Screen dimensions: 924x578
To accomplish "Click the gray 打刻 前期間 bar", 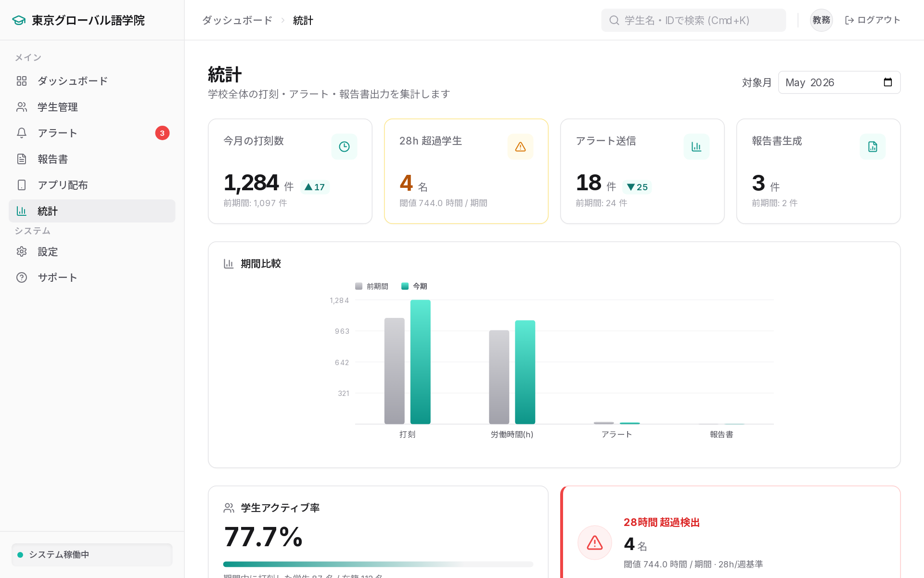I will tap(395, 371).
